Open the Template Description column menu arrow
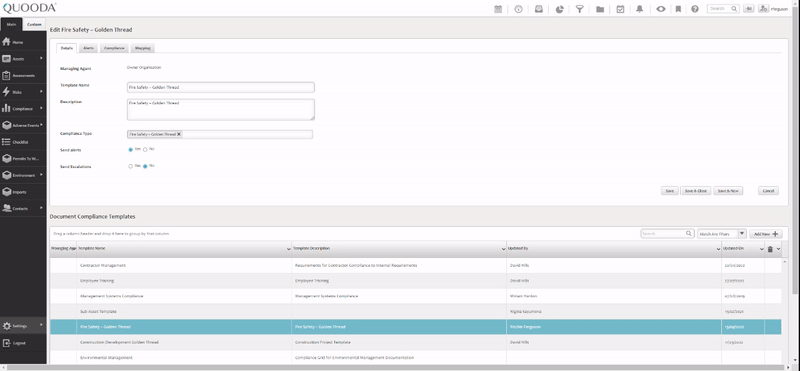The image size is (800, 371). click(x=504, y=249)
